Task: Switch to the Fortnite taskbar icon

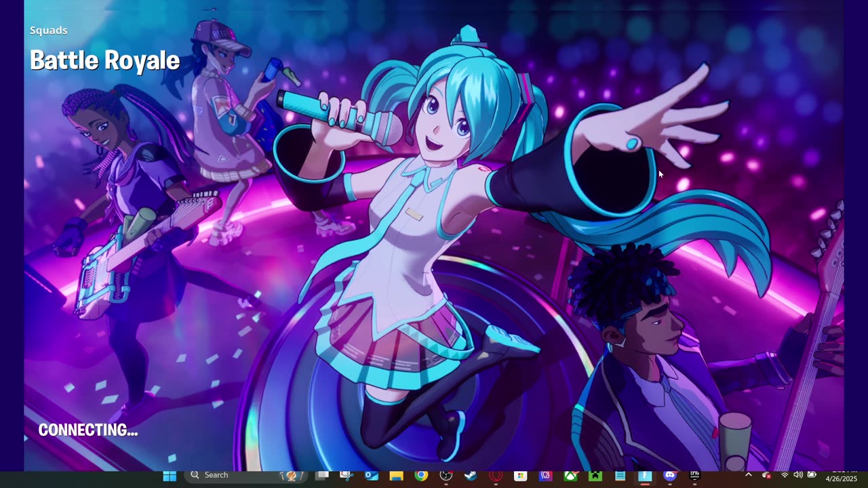Action: (x=645, y=476)
